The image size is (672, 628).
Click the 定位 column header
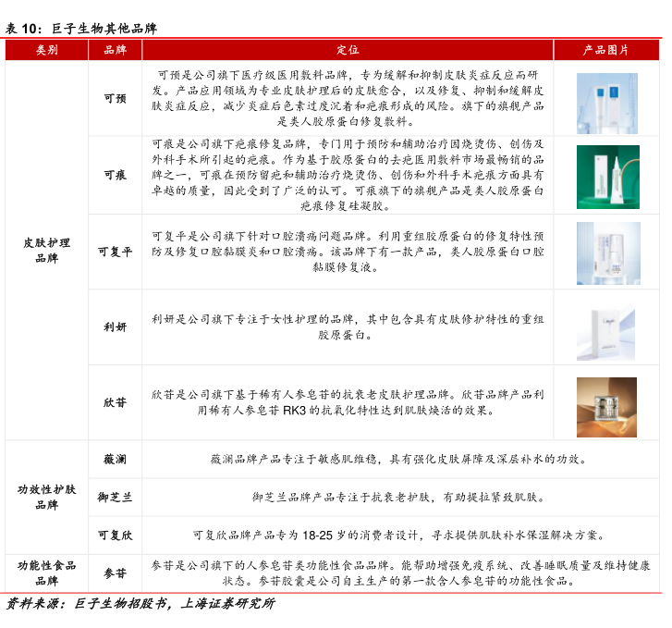tap(348, 50)
